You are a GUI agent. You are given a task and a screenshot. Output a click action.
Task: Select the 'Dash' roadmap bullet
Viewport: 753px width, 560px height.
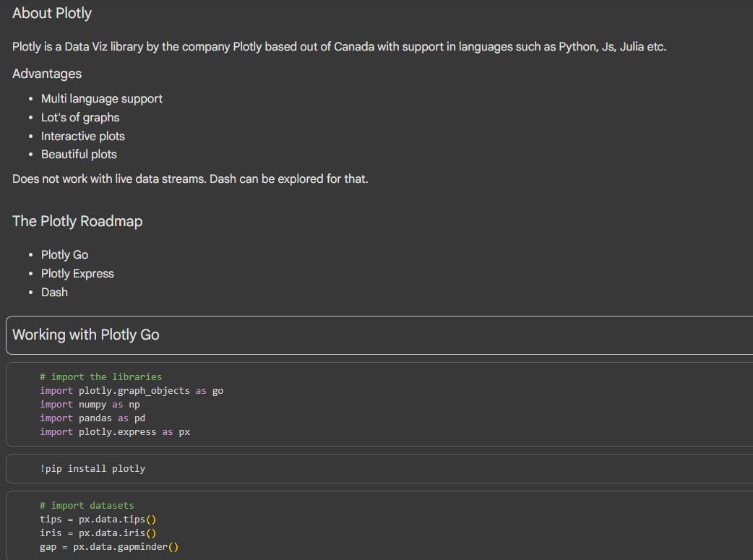tap(54, 293)
